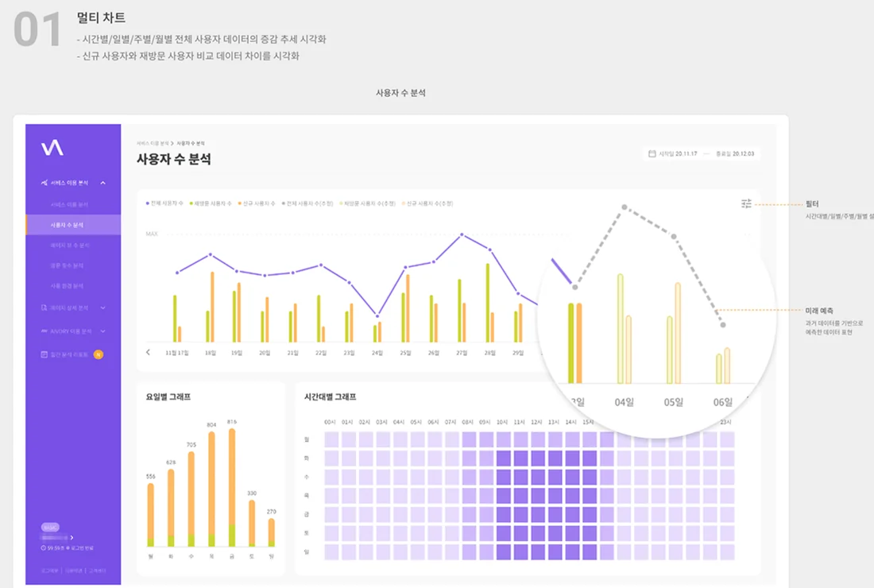874x588 pixels.
Task: Set the end date field 20.12.03
Action: pyautogui.click(x=735, y=154)
